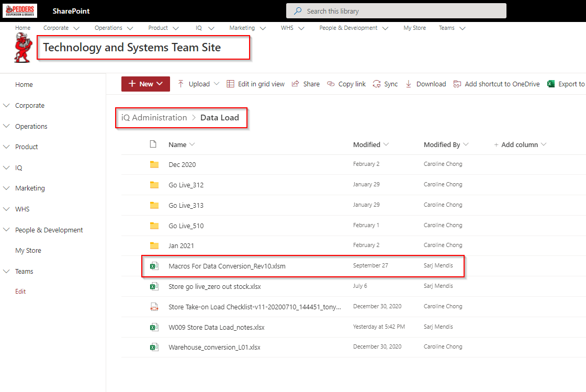Open the Name column sort dropdown
Image resolution: width=586 pixels, height=392 pixels.
(x=192, y=144)
